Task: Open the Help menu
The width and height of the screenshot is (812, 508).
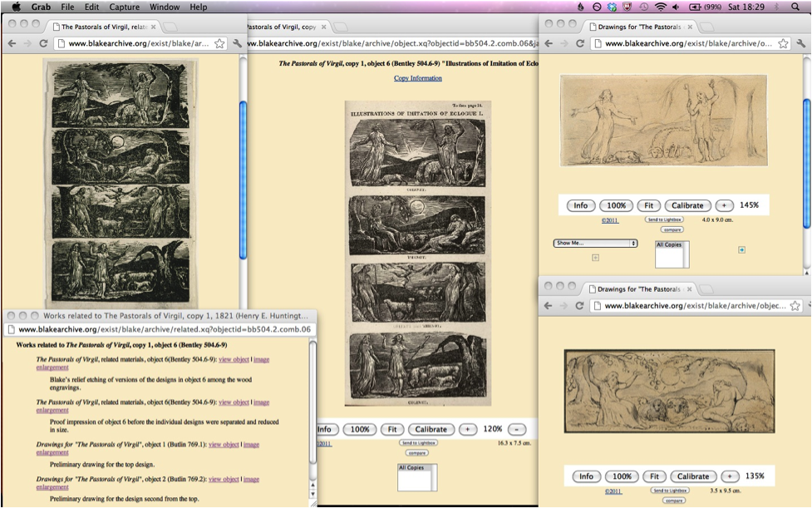Action: click(x=199, y=7)
